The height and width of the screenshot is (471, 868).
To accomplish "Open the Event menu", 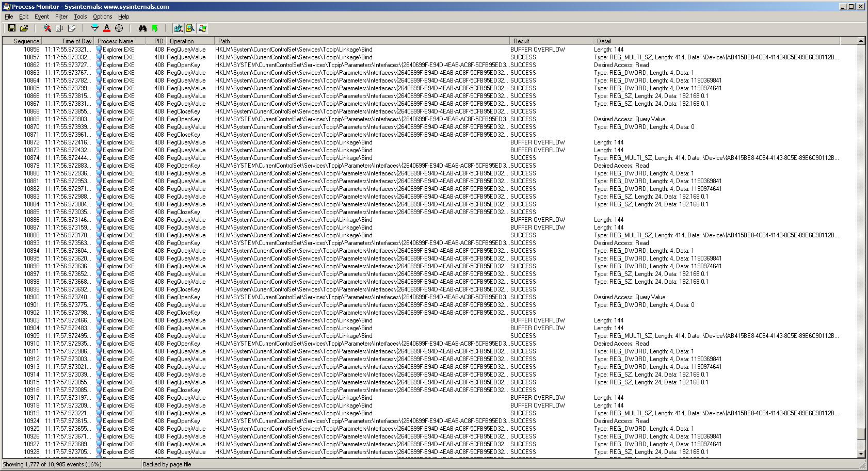I will click(x=42, y=17).
